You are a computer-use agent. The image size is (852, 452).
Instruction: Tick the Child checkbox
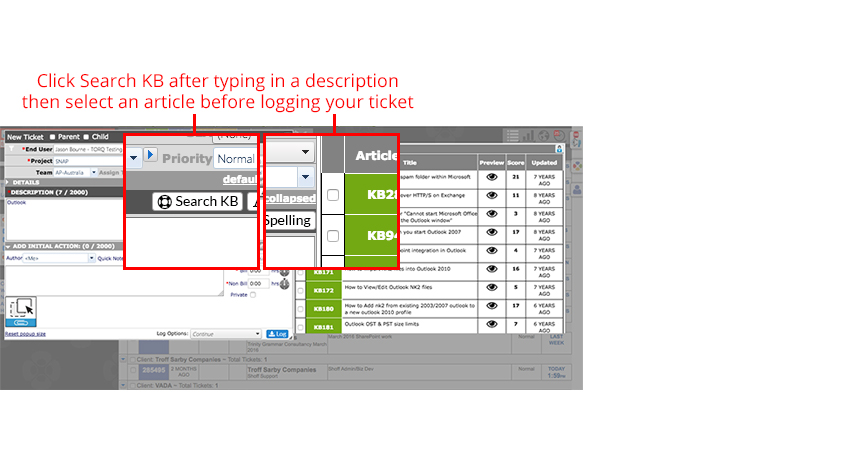point(86,137)
